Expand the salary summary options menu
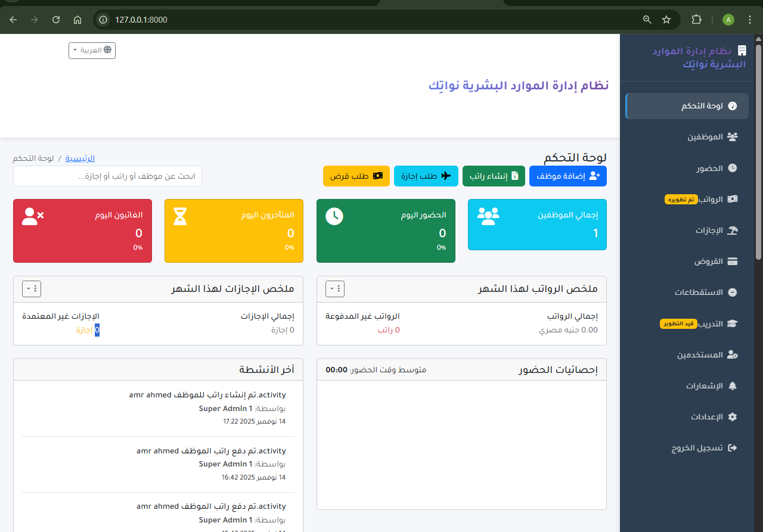The width and height of the screenshot is (763, 532). click(334, 289)
